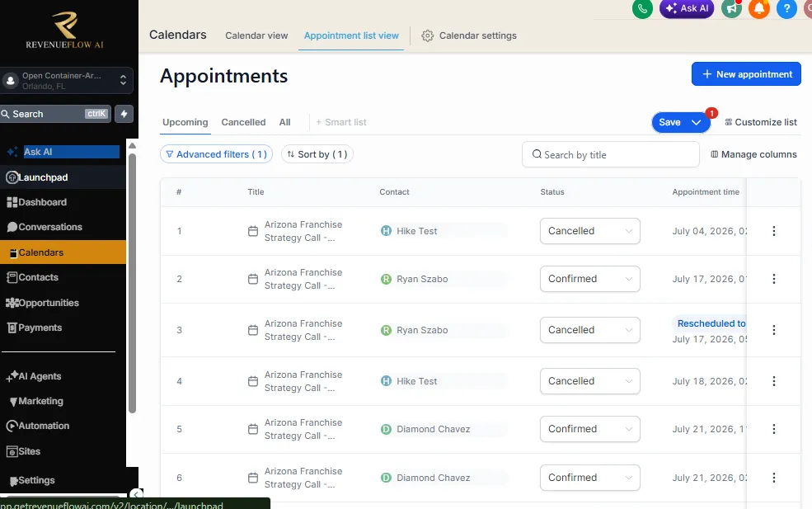Open AI Agents from the sidebar

pyautogui.click(x=63, y=376)
